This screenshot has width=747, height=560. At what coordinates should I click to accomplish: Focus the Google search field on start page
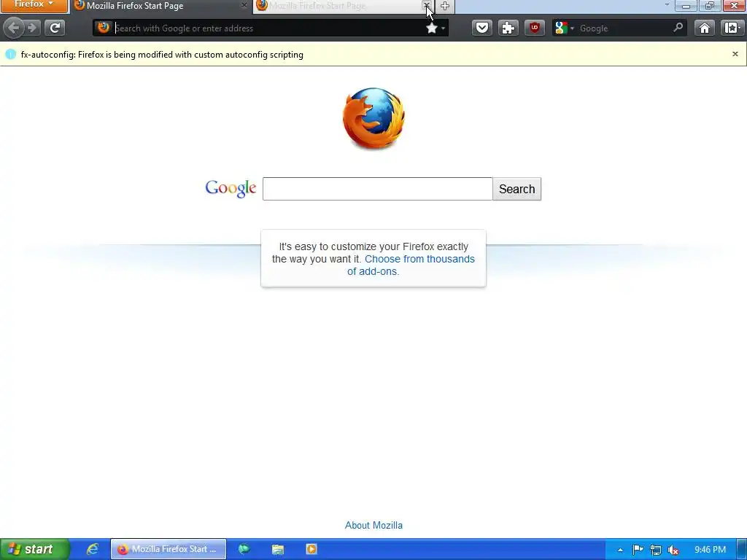(x=377, y=189)
